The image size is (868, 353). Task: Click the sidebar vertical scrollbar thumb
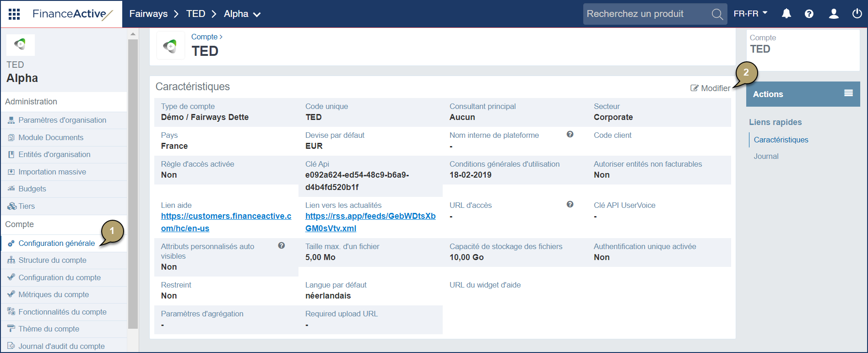coord(133,184)
